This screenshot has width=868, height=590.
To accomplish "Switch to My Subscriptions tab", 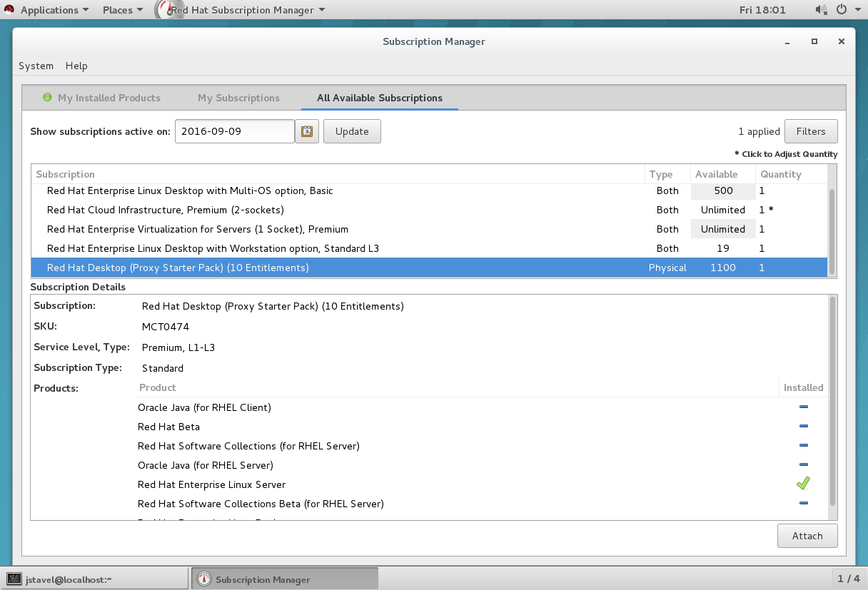I will point(239,98).
